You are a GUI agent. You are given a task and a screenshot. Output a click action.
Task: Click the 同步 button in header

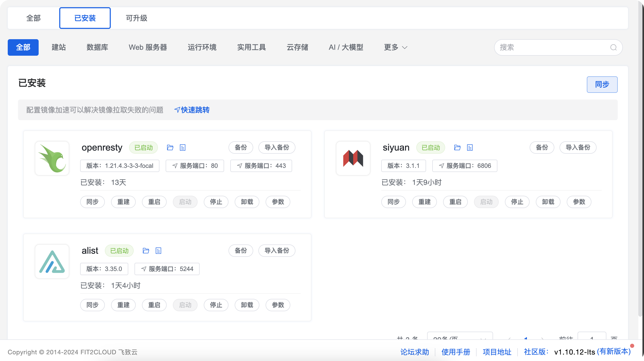coord(602,85)
